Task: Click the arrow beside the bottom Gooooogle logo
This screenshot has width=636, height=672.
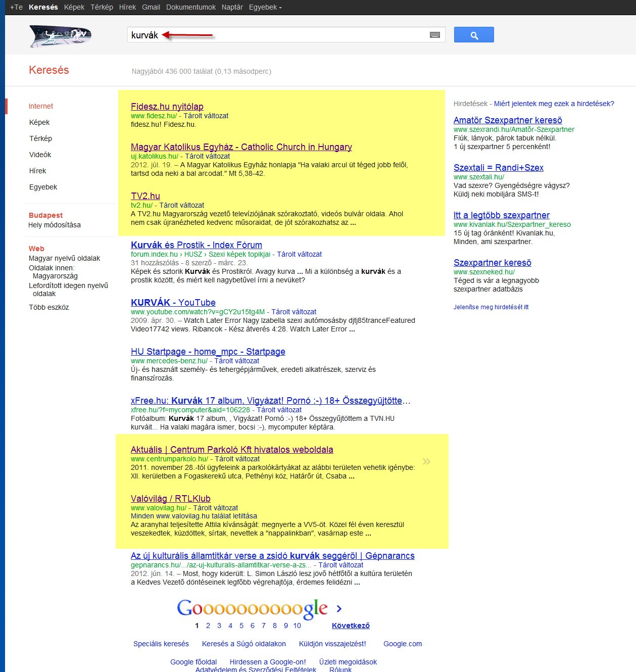Action: pyautogui.click(x=338, y=609)
